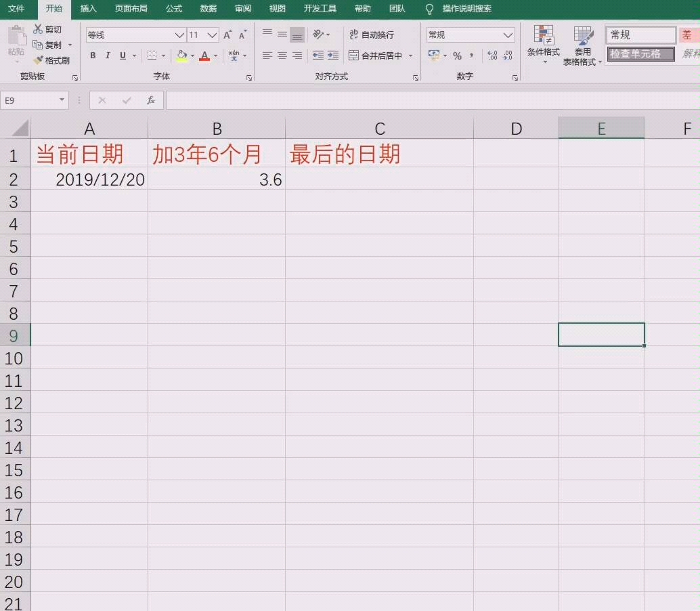Open Number (数字) dialog launcher
The image size is (700, 611).
point(515,78)
